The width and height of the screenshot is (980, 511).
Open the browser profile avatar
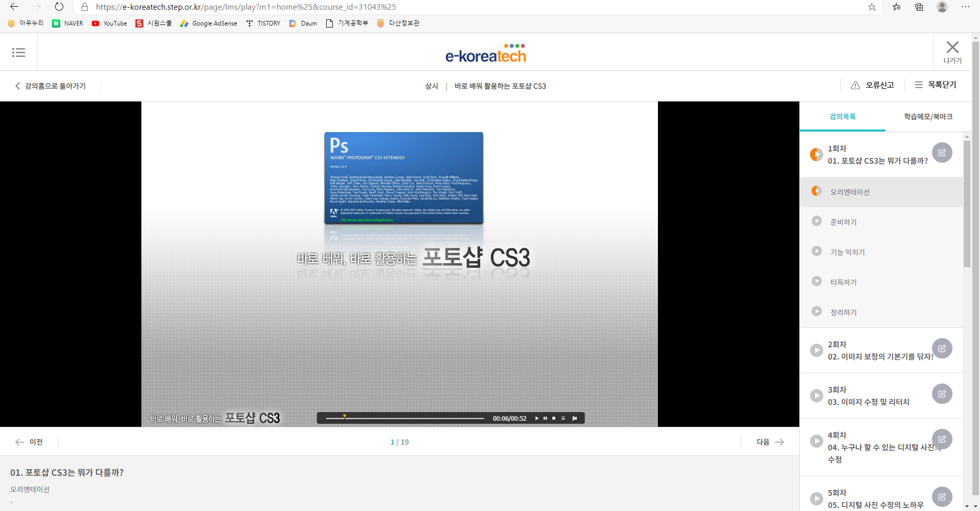(x=942, y=7)
